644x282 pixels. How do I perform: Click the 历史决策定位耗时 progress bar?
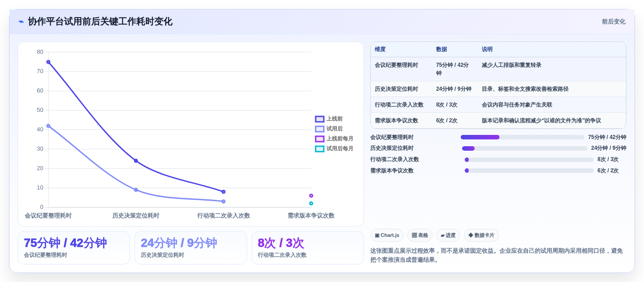click(525, 148)
